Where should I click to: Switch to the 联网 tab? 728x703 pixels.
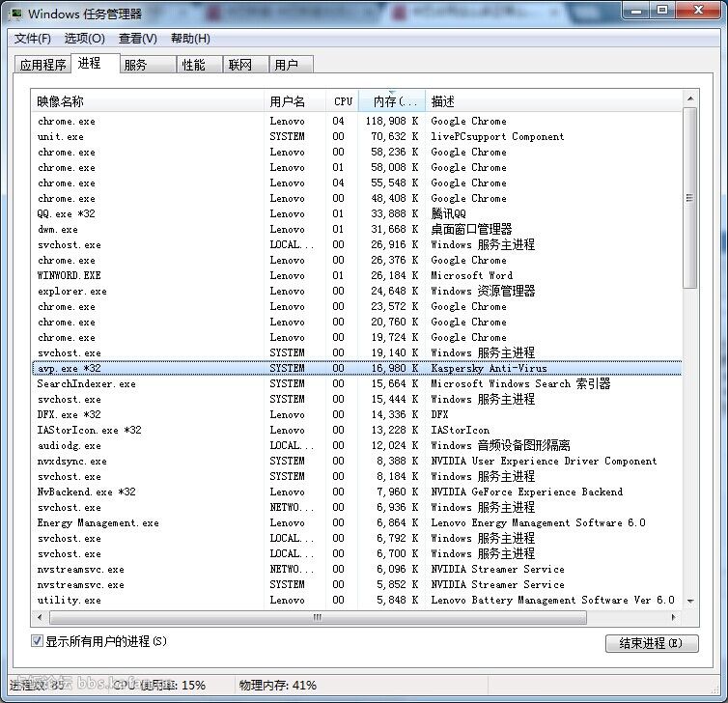[x=246, y=65]
